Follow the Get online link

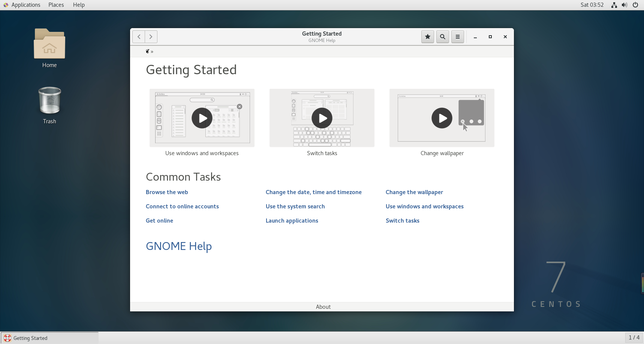click(159, 221)
